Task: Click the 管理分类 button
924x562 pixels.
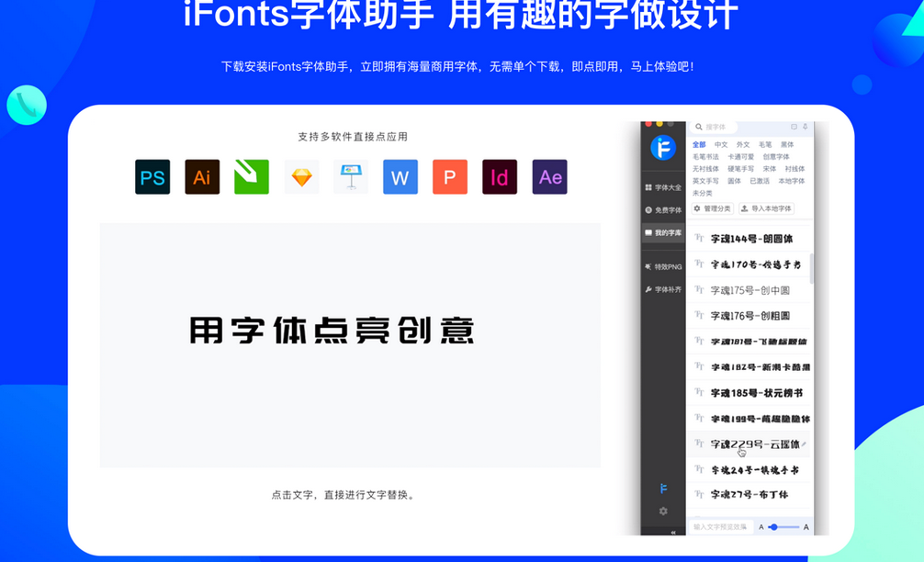Action: click(x=713, y=208)
